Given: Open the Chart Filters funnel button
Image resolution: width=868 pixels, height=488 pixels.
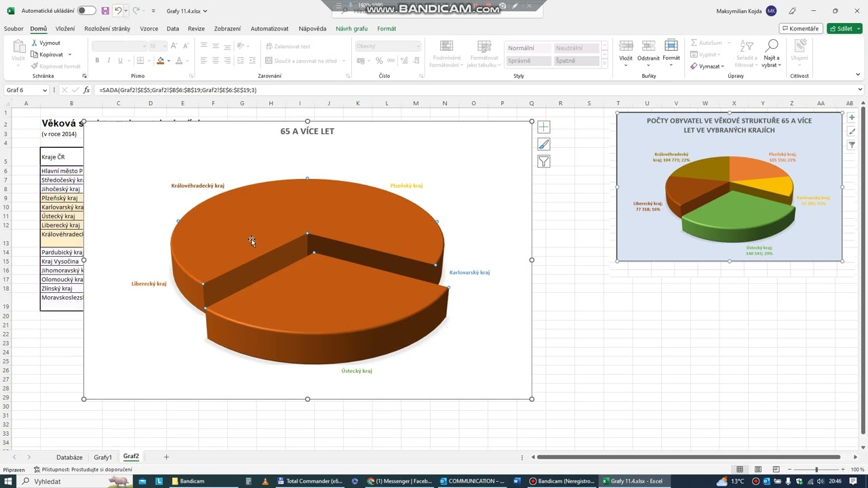Looking at the screenshot, I should coord(543,161).
